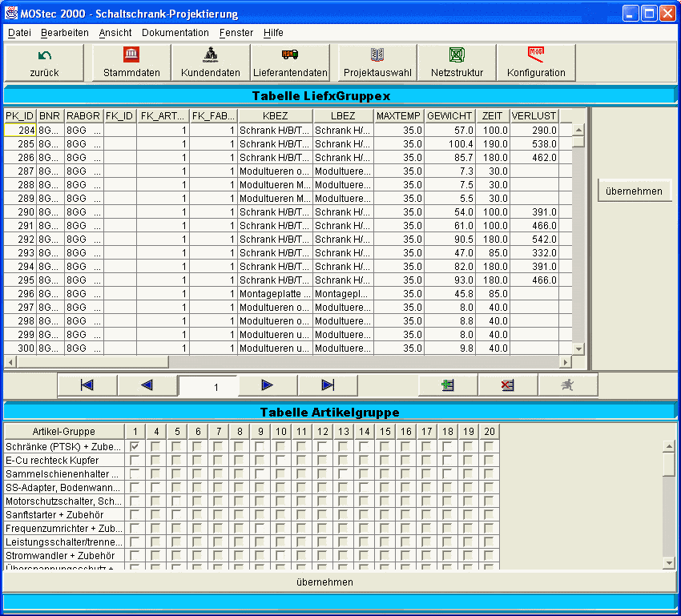
Task: Click the zurück back arrow button
Action: point(44,63)
